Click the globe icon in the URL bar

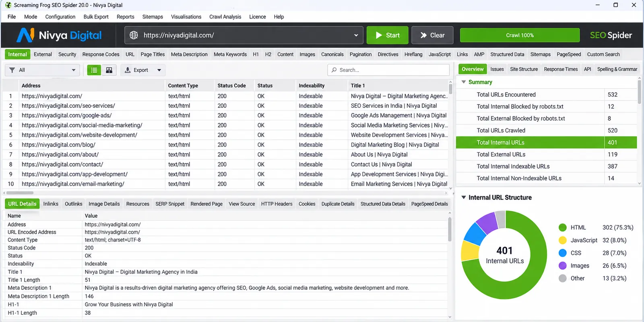(x=134, y=35)
